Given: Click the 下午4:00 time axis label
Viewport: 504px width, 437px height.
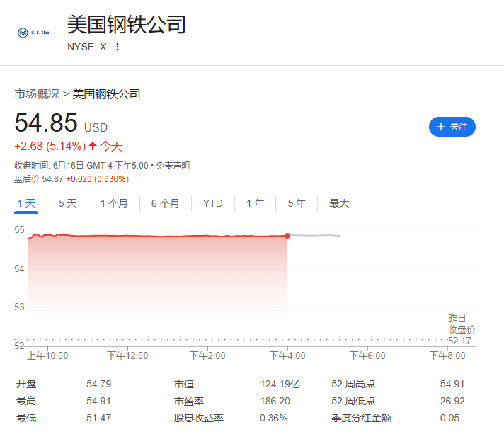Looking at the screenshot, I should tap(287, 356).
